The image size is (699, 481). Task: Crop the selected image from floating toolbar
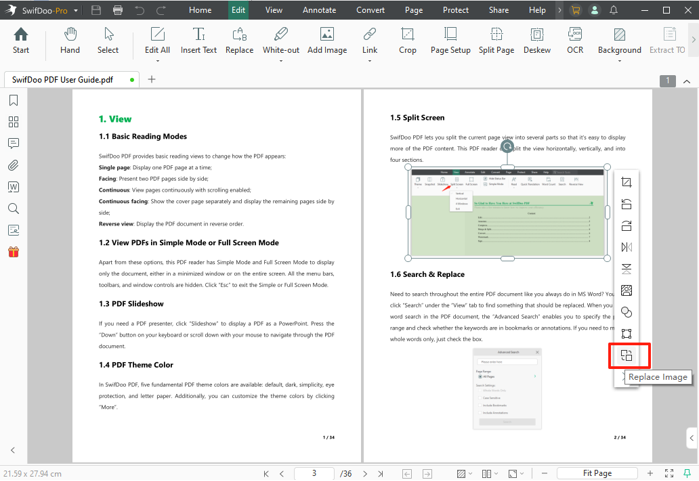[626, 182]
